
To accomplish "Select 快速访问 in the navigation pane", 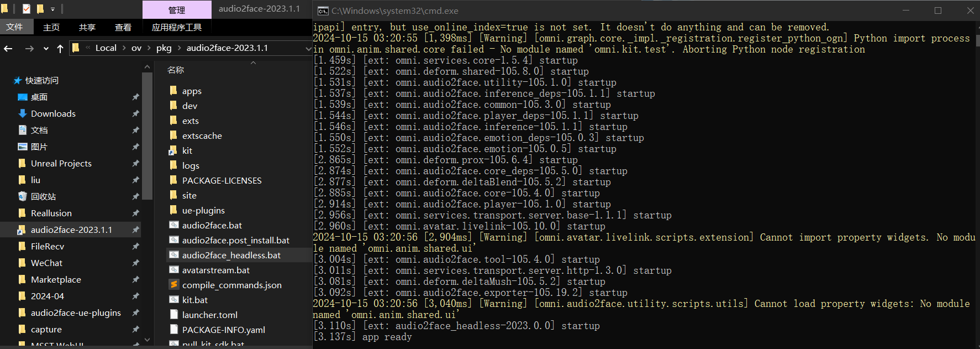I will pyautogui.click(x=41, y=80).
